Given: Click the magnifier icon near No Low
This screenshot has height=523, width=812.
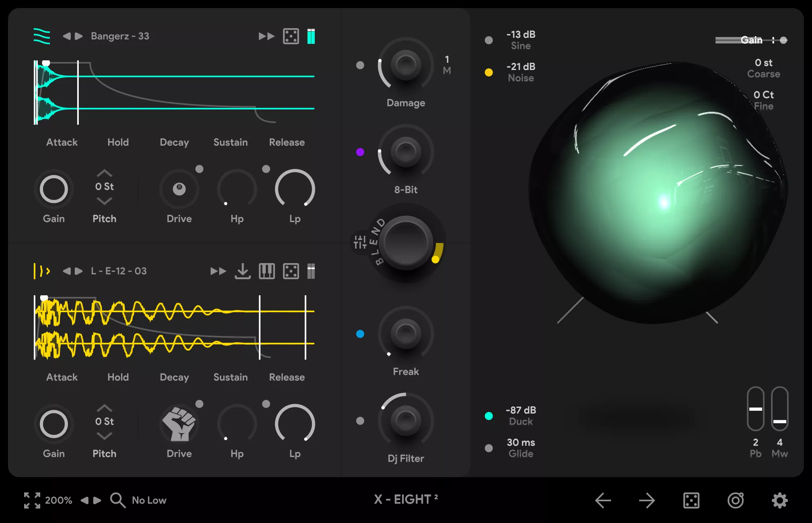Looking at the screenshot, I should click(117, 500).
